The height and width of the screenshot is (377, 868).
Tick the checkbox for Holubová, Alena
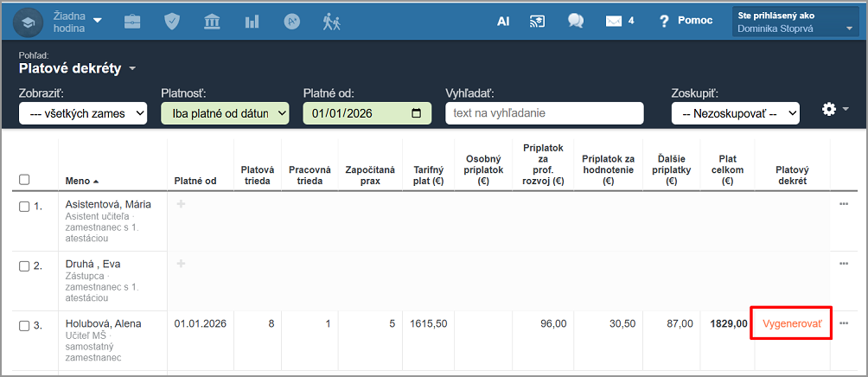[24, 324]
